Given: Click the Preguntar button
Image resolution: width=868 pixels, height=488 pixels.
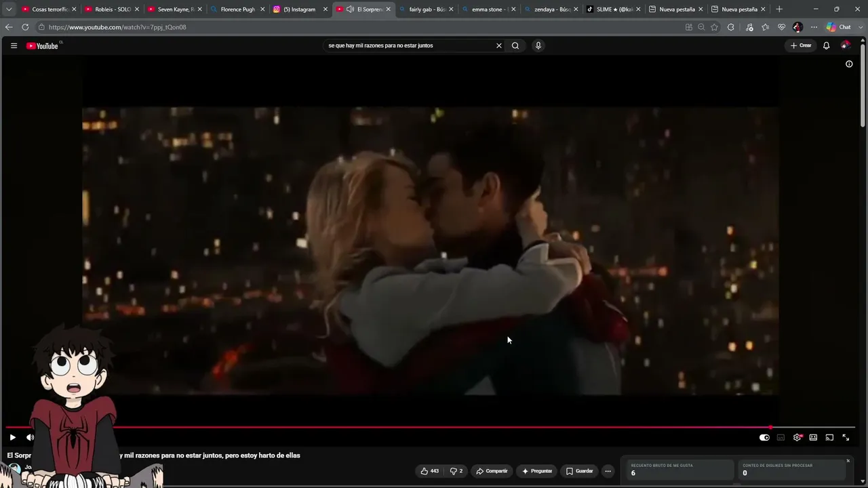Looking at the screenshot, I should (x=537, y=471).
